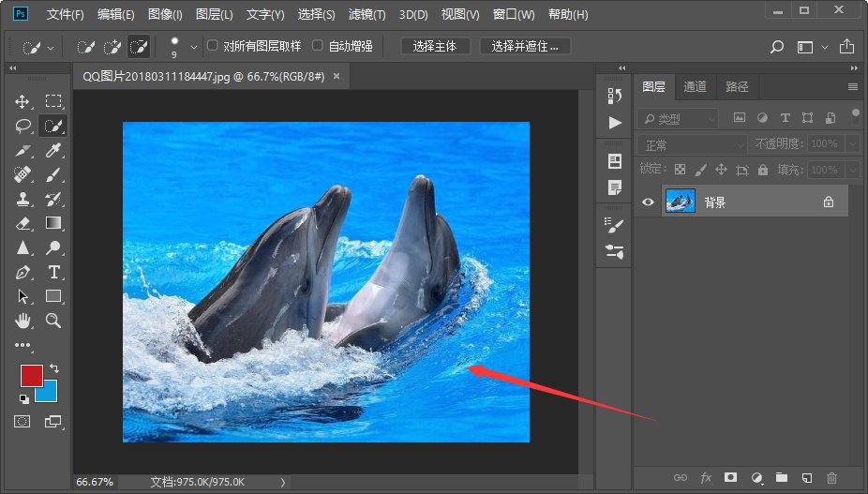Toggle lock transparent pixels
868x494 pixels.
pos(680,170)
